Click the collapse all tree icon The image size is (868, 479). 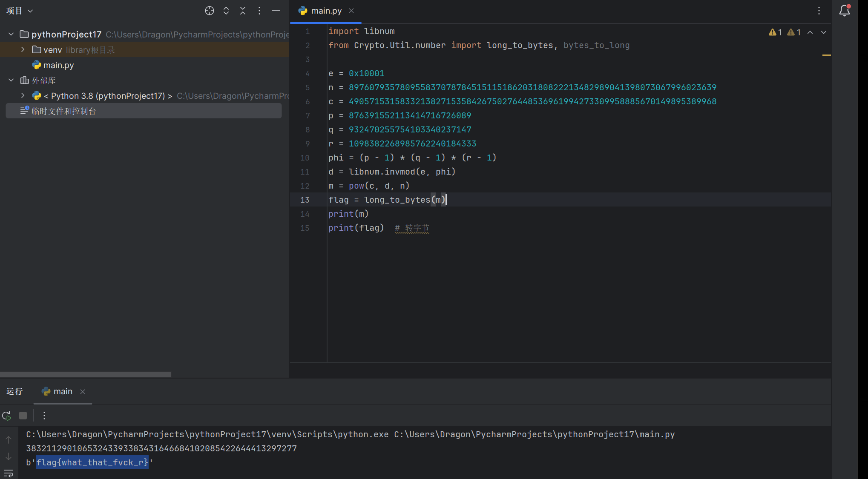[243, 11]
